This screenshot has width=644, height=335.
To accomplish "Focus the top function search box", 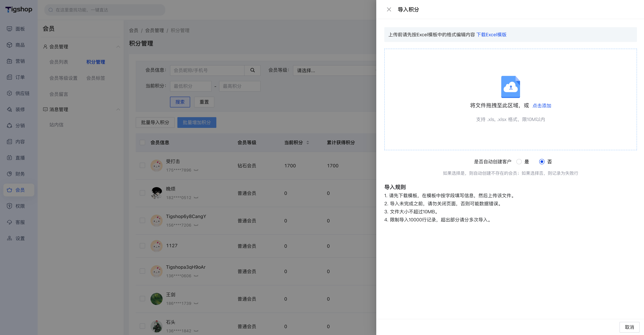I will coord(105,10).
